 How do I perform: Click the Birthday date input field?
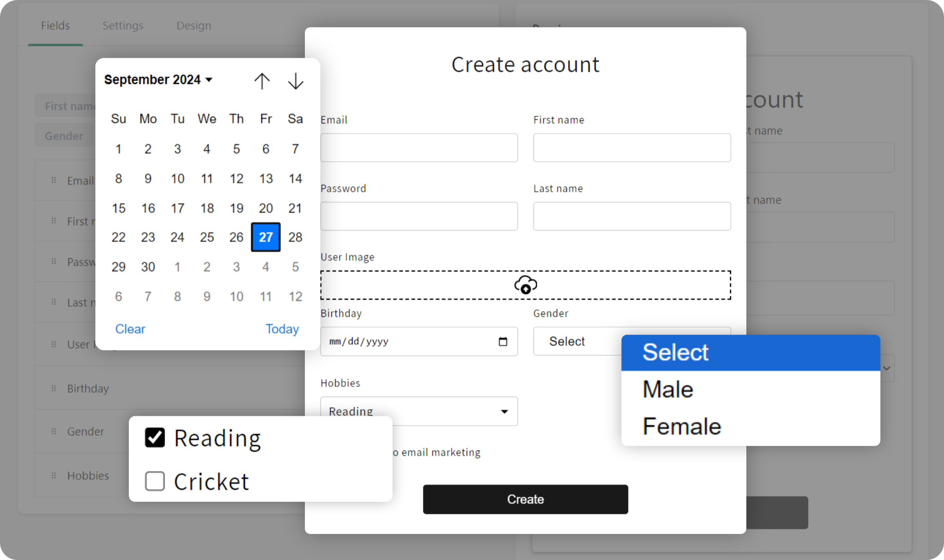tap(419, 341)
